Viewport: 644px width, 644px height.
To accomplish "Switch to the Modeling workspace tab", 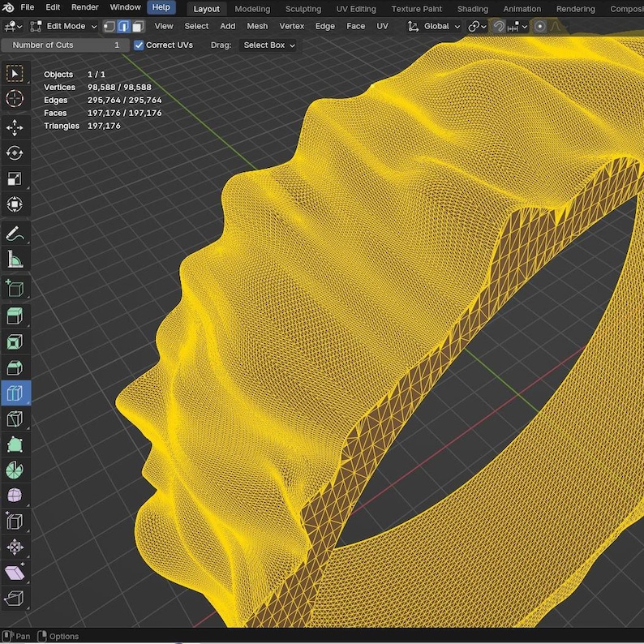I will point(252,9).
